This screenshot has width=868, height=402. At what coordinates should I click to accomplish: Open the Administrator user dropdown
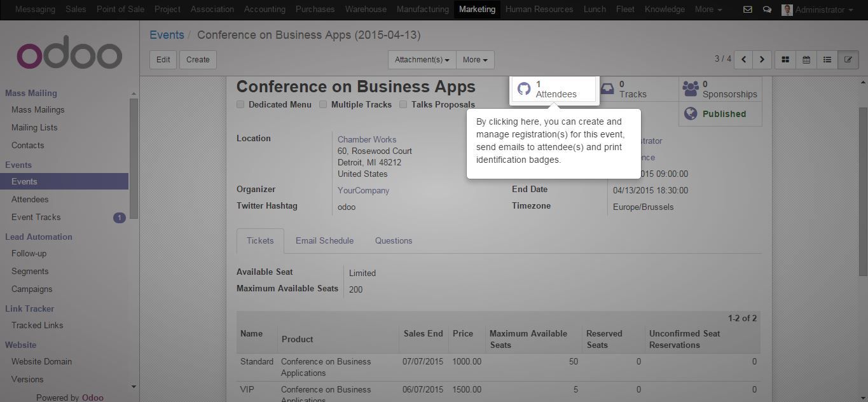click(824, 10)
